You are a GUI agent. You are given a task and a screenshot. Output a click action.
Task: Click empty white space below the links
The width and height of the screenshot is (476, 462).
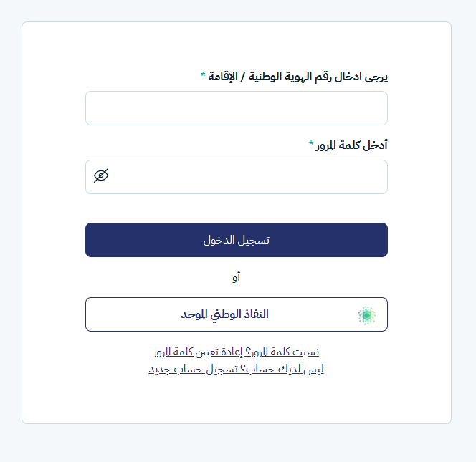click(x=237, y=400)
